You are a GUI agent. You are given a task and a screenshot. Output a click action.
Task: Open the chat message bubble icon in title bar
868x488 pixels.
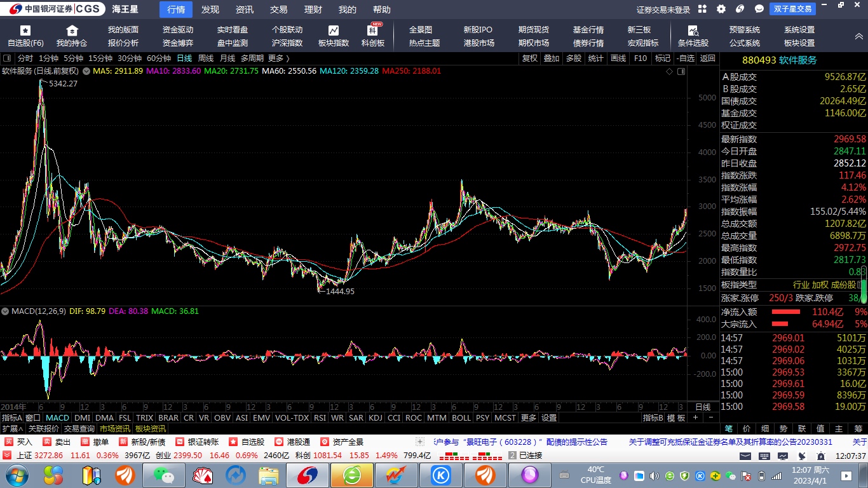[x=759, y=9]
